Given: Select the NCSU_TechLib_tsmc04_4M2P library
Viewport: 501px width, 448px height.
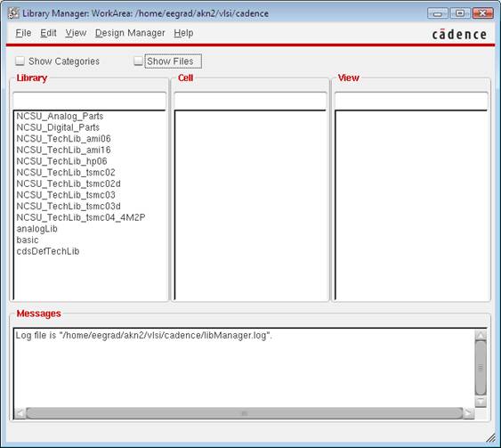Looking at the screenshot, I should [x=81, y=217].
